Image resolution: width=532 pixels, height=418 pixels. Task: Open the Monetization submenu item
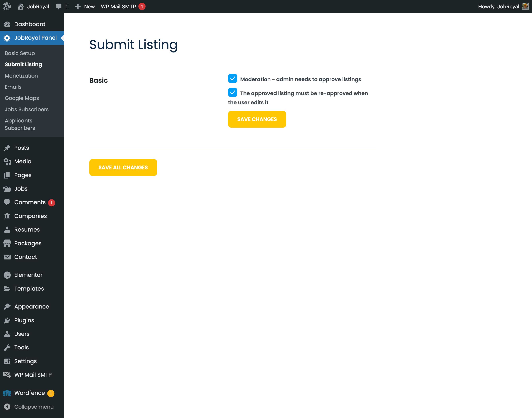pyautogui.click(x=21, y=76)
